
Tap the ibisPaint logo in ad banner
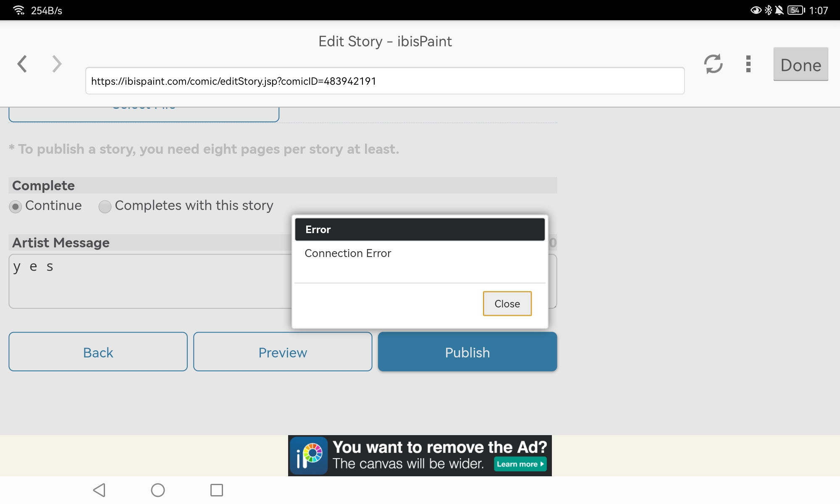pos(309,456)
